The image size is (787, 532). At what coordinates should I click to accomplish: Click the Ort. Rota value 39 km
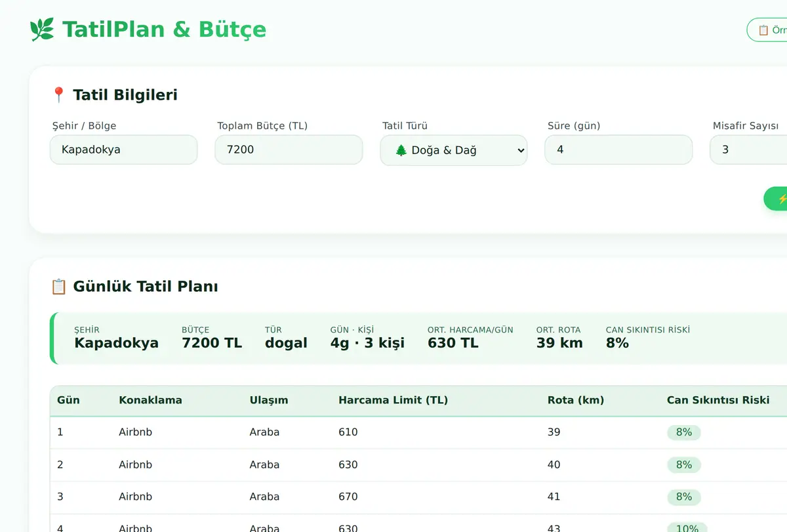click(x=559, y=343)
